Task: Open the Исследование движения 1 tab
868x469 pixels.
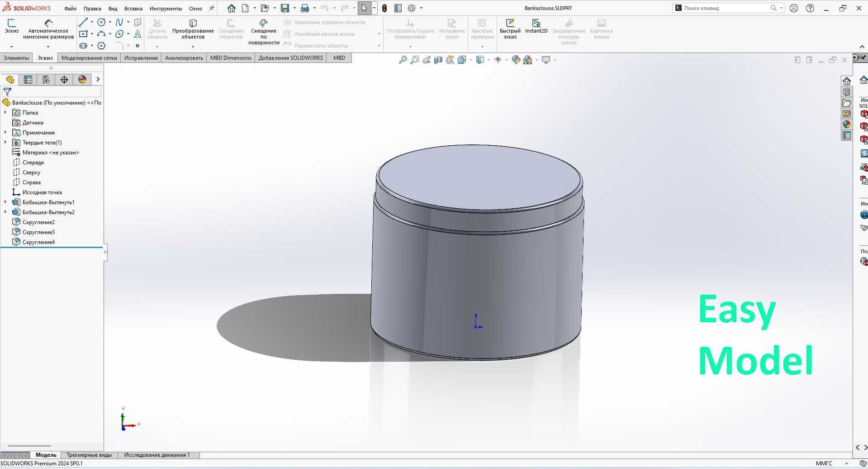Action: coord(157,455)
